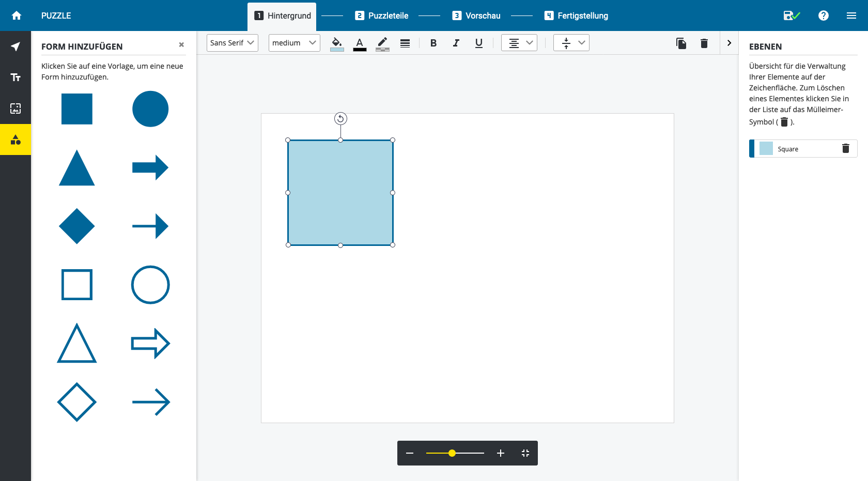The height and width of the screenshot is (481, 868).
Task: Select the image tool in the left sidebar
Action: click(x=16, y=108)
